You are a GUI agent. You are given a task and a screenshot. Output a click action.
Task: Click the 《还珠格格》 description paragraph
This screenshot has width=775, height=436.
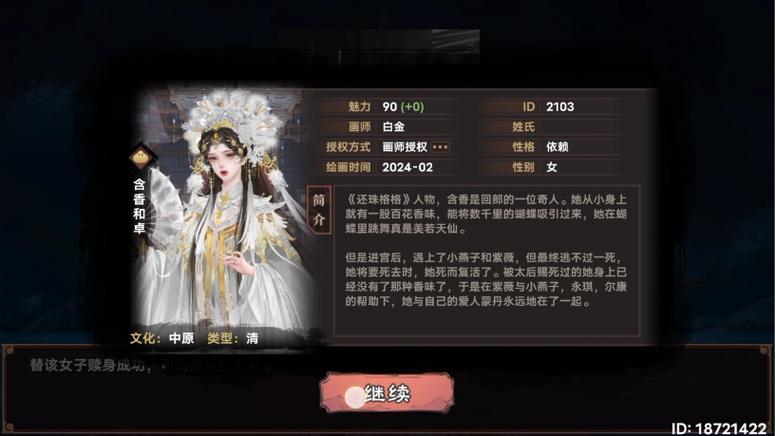486,214
